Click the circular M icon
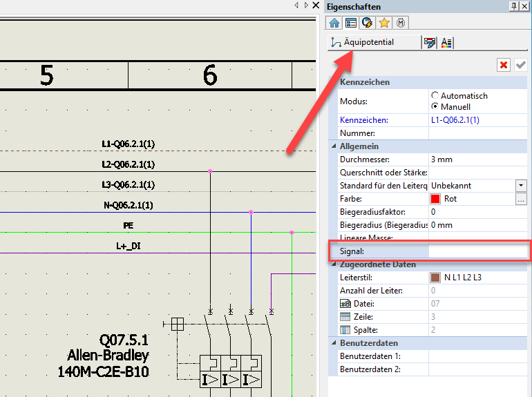This screenshot has height=397, width=532. click(x=401, y=23)
